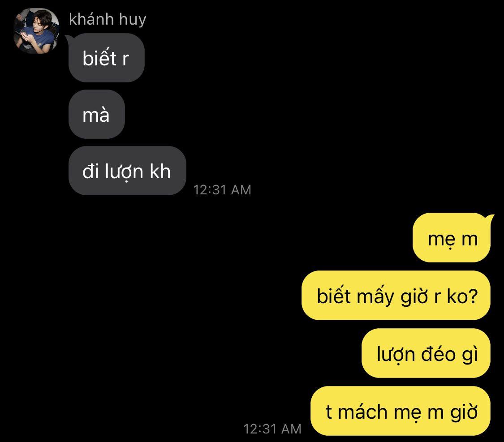Click the 12:31 AM timestamp beside gray messages
504x442 pixels.
(222, 190)
